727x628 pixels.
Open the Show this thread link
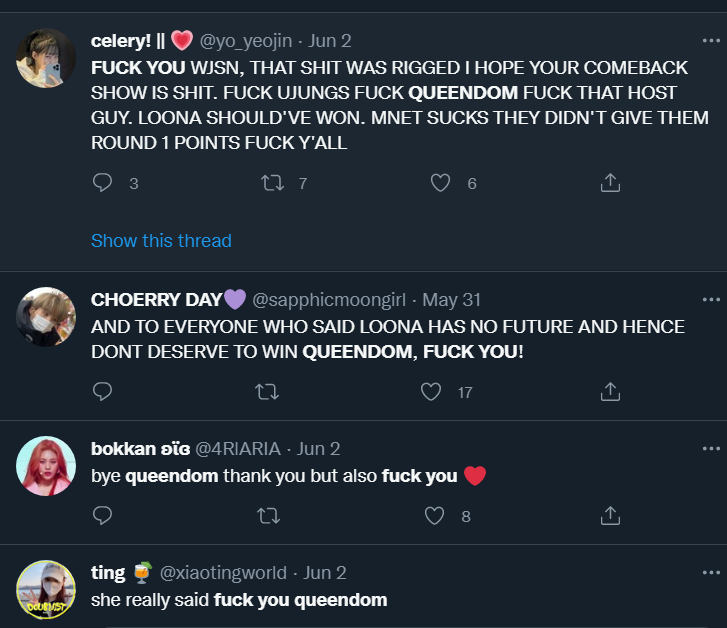pos(161,241)
